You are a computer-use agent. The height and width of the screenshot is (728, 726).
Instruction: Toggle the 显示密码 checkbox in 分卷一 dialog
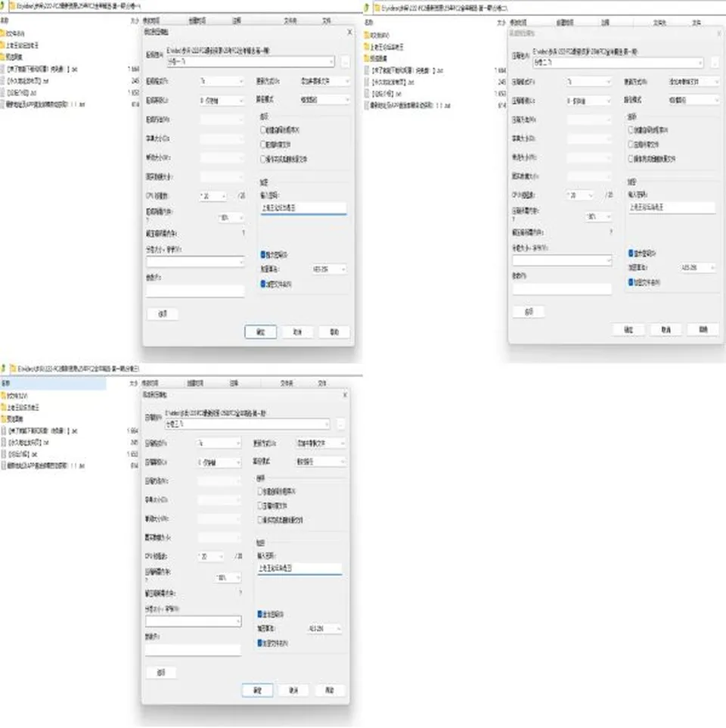click(263, 254)
